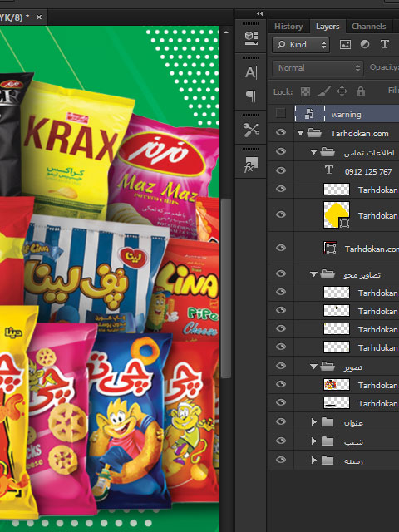This screenshot has width=399, height=532.
Task: Click the folder icon of the اطلاعات تماس group
Action: [328, 151]
